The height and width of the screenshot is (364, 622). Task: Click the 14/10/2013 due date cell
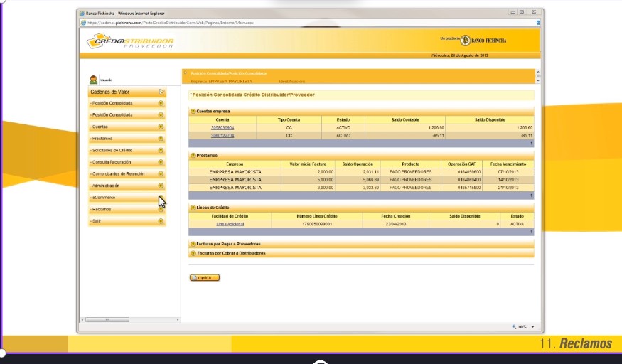(508, 180)
